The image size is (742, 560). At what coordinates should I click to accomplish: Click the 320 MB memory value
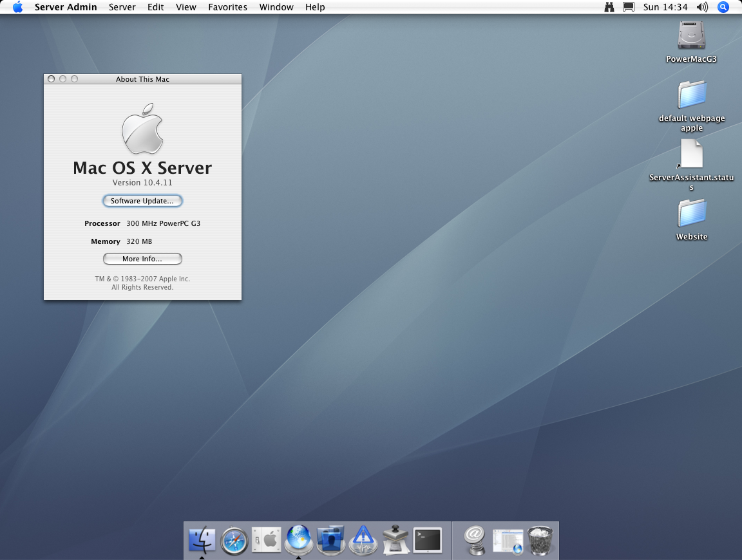click(x=139, y=241)
